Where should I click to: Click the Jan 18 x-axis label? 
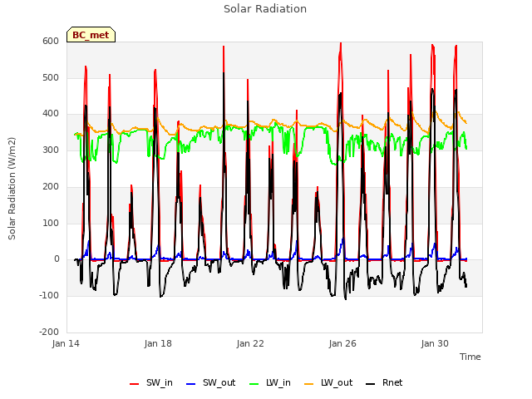click(x=158, y=343)
